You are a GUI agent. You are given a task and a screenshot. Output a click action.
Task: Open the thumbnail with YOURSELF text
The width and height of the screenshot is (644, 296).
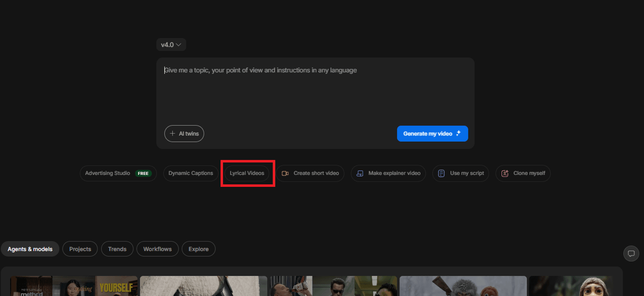point(116,287)
